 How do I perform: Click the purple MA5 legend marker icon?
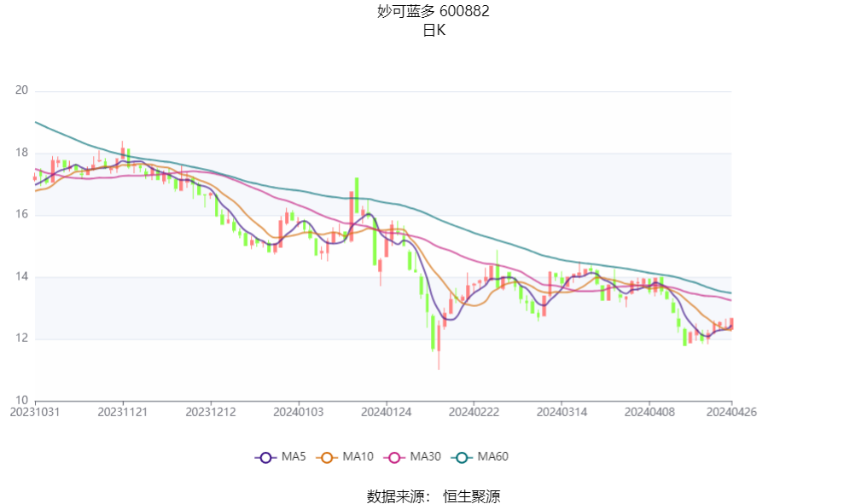click(266, 458)
